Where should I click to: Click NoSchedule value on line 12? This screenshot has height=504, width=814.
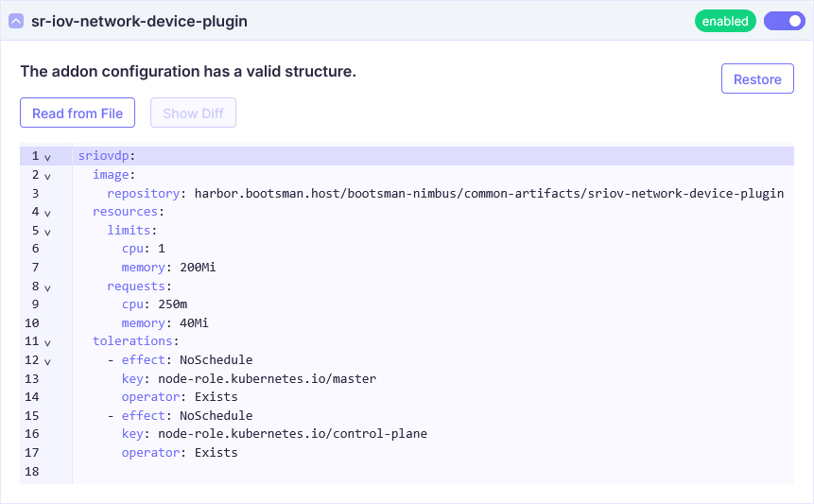point(216,359)
